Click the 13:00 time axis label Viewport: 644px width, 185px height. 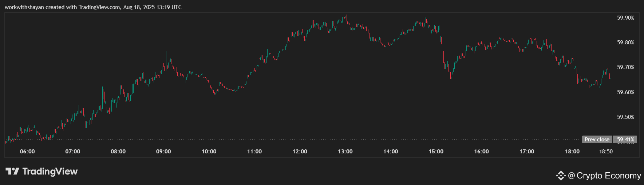point(345,152)
